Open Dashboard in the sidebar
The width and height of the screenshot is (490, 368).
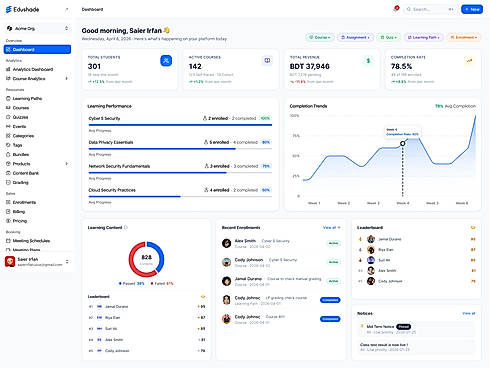[37, 49]
